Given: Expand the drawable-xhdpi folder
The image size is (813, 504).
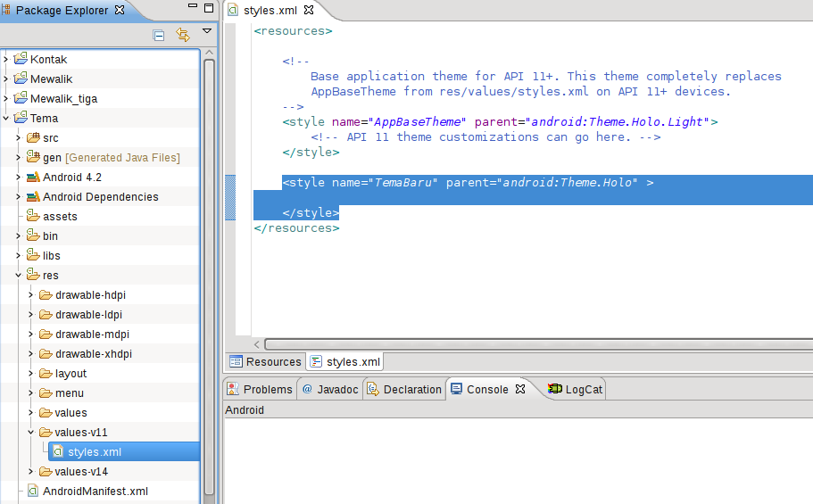Looking at the screenshot, I should point(30,354).
